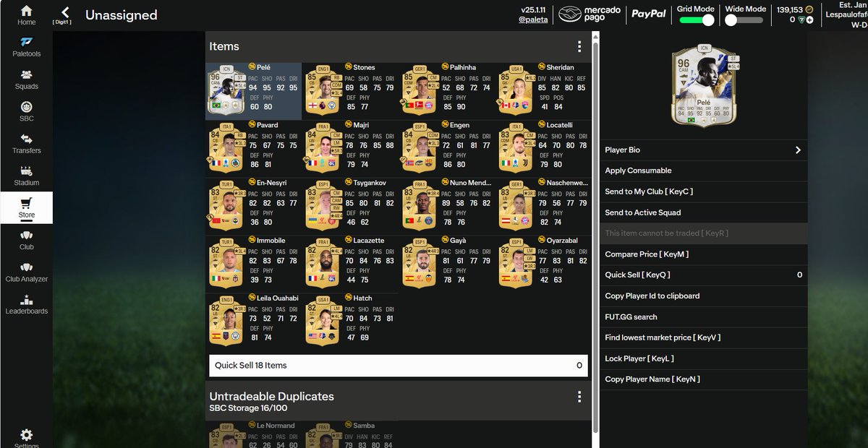The height and width of the screenshot is (448, 868).
Task: Select the Leila Ouahabi player card
Action: click(253, 322)
